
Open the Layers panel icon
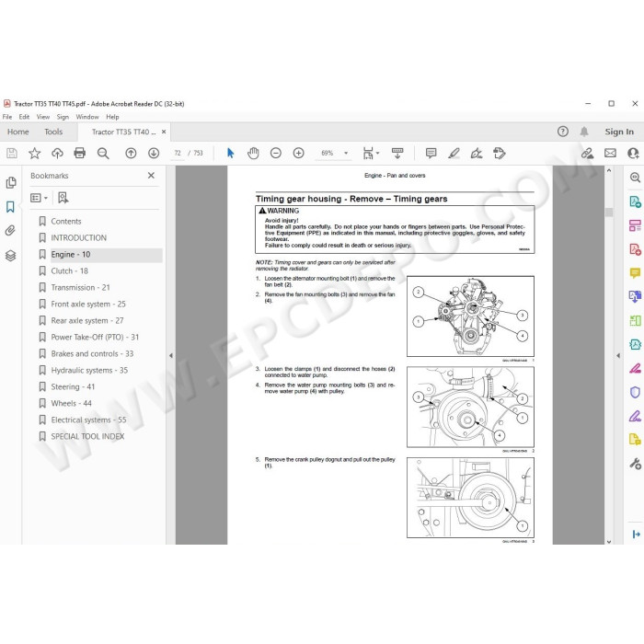click(11, 256)
